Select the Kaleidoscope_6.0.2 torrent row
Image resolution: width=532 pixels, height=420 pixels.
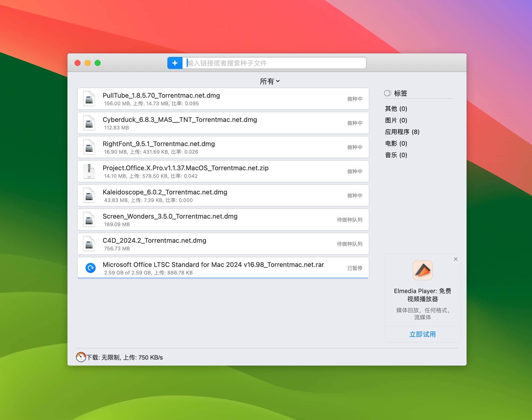coord(223,196)
